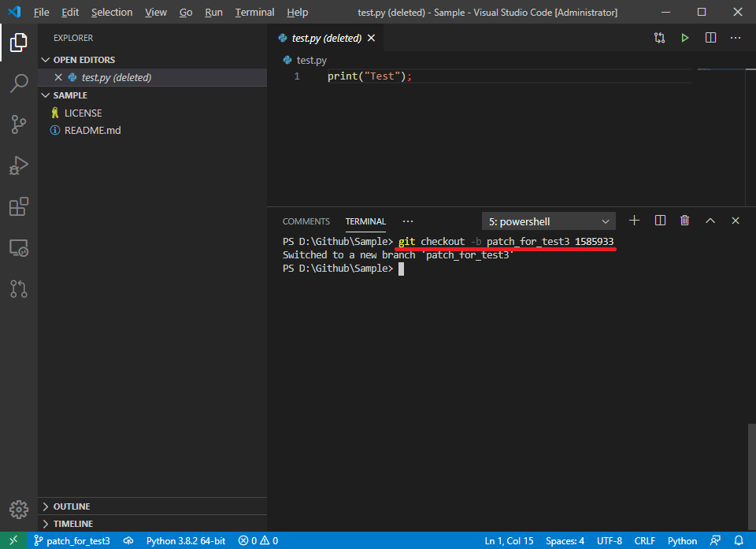This screenshot has width=756, height=549.
Task: Select Python 3.8.2 64-bit interpreter
Action: 186,541
